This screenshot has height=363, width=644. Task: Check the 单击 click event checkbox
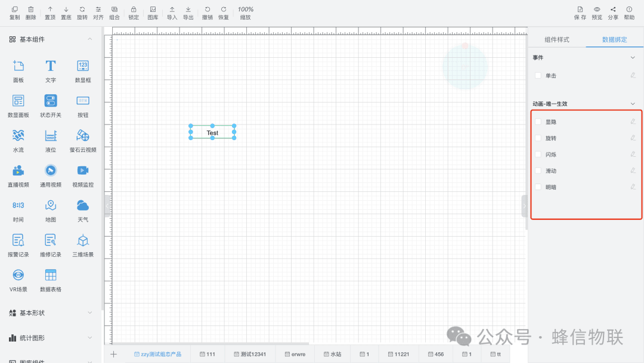538,76
